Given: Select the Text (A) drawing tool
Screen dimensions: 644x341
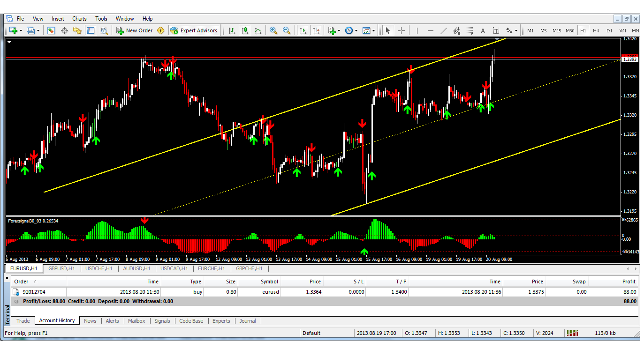Looking at the screenshot, I should pyautogui.click(x=483, y=30).
